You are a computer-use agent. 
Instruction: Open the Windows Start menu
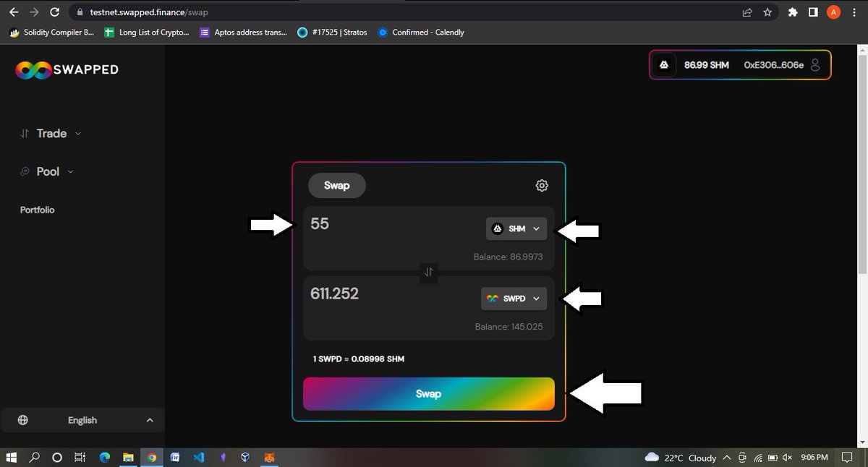pyautogui.click(x=12, y=458)
